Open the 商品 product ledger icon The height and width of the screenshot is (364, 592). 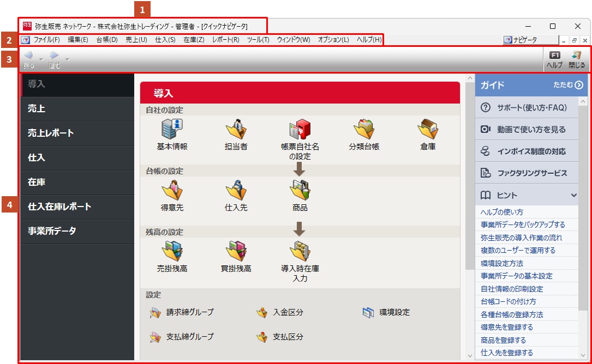coord(300,191)
